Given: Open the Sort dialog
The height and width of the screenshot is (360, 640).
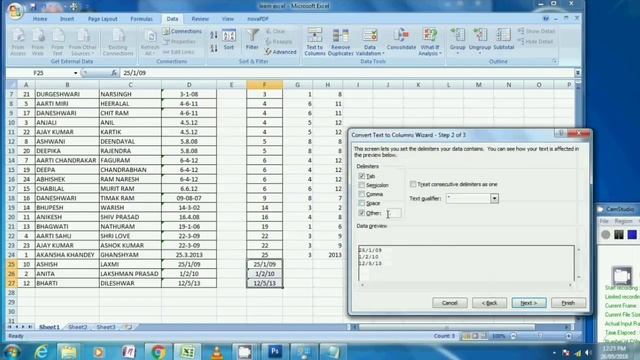Looking at the screenshot, I should 229,40.
